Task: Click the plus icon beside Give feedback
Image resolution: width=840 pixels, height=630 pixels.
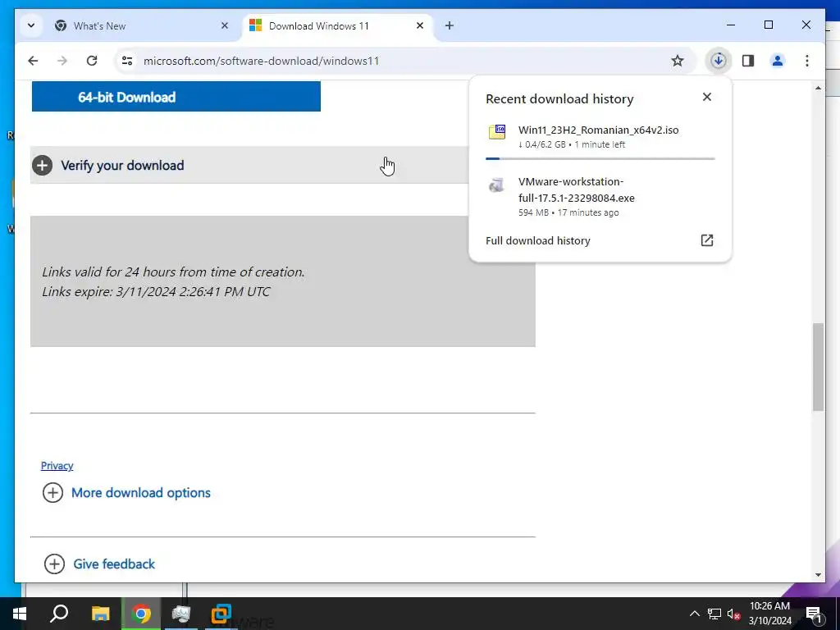Action: pos(54,564)
